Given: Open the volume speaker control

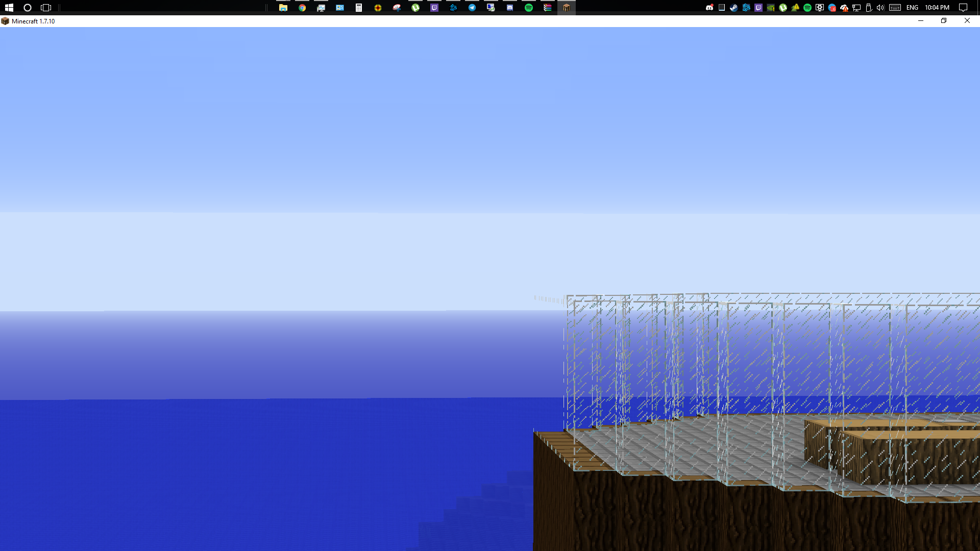Looking at the screenshot, I should (880, 8).
